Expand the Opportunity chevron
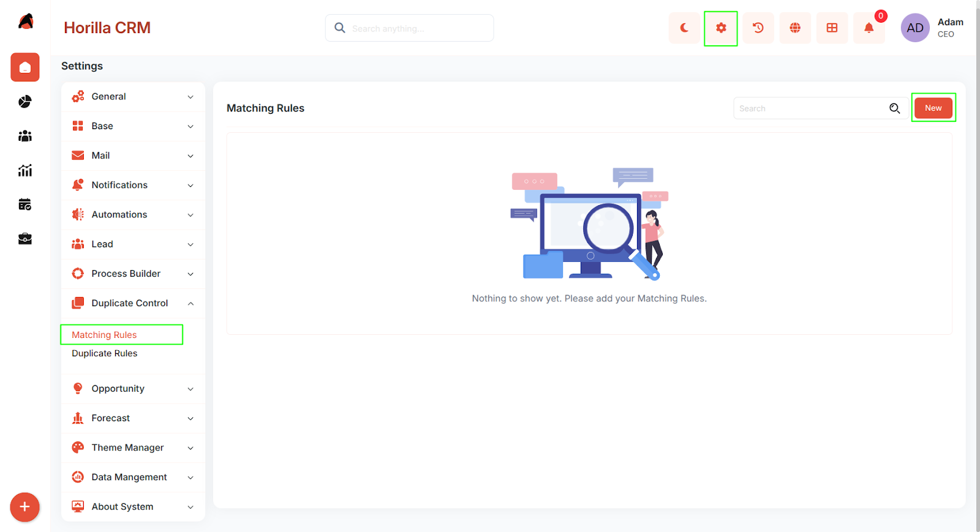This screenshot has width=980, height=532. [x=190, y=389]
